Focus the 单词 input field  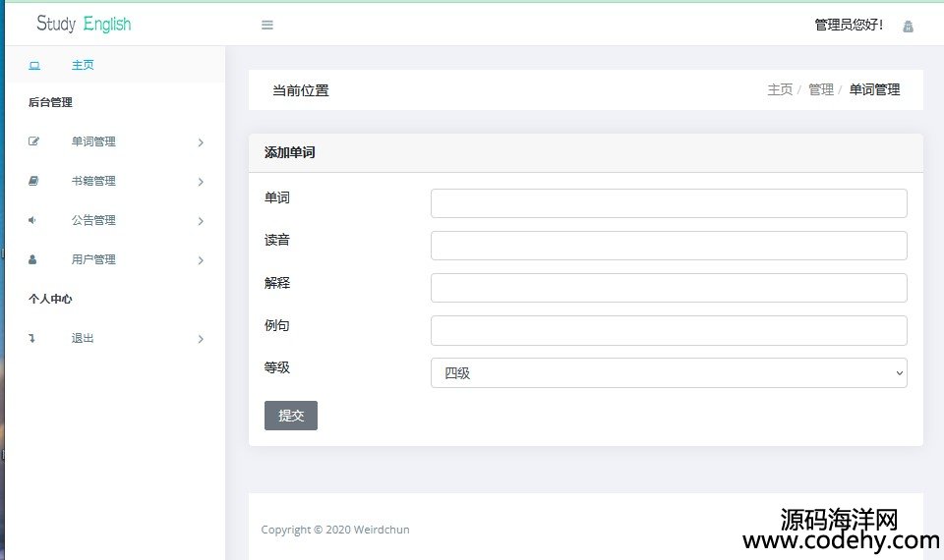tap(669, 203)
